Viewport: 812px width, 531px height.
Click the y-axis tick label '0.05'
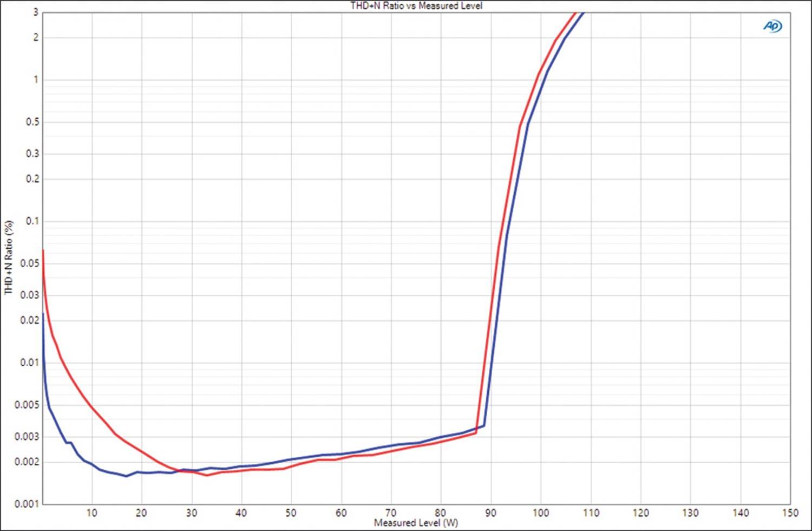pyautogui.click(x=30, y=263)
